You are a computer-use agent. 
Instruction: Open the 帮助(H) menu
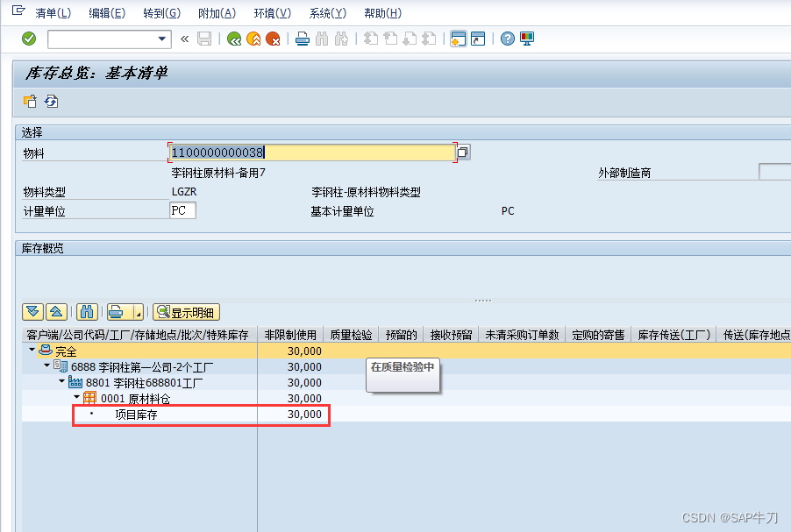click(x=383, y=14)
